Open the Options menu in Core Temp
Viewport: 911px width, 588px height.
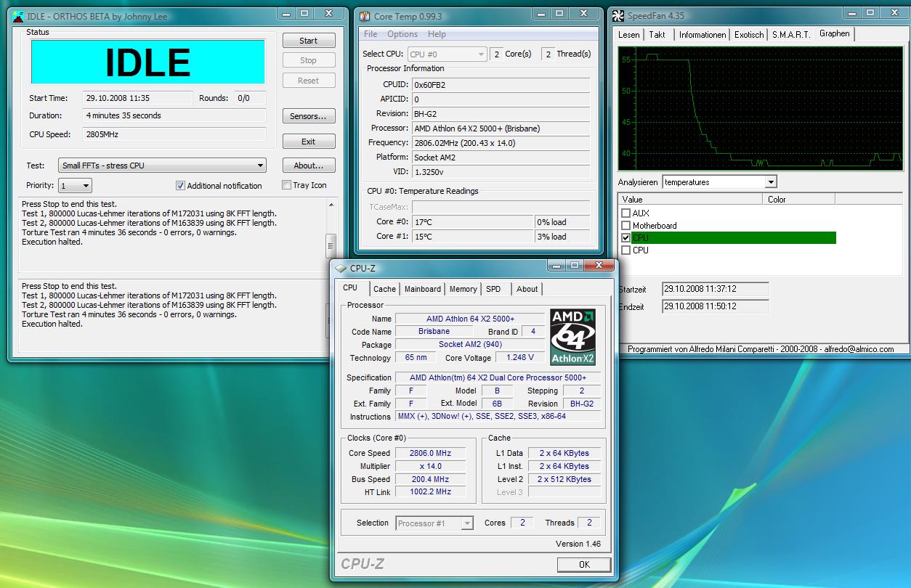(402, 34)
